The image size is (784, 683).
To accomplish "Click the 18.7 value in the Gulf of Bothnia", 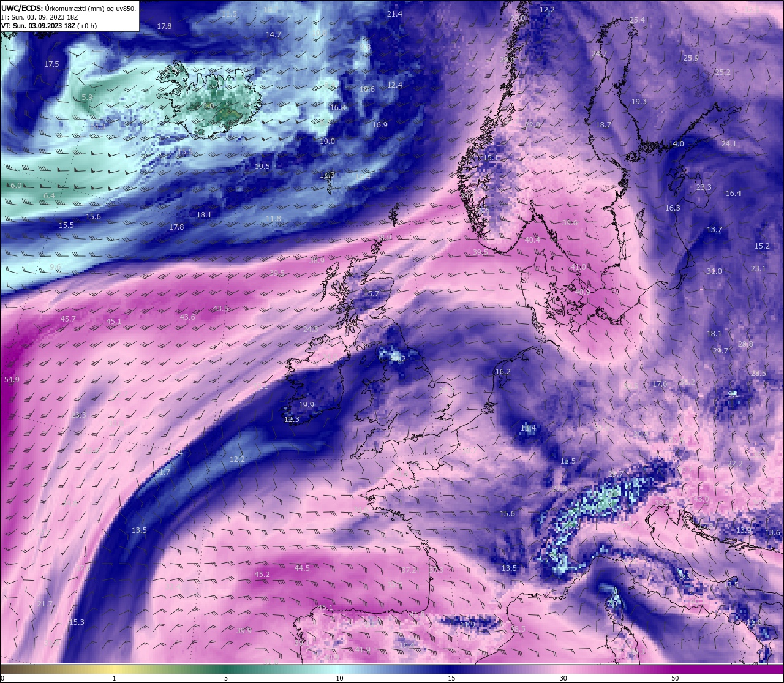I will coord(603,125).
